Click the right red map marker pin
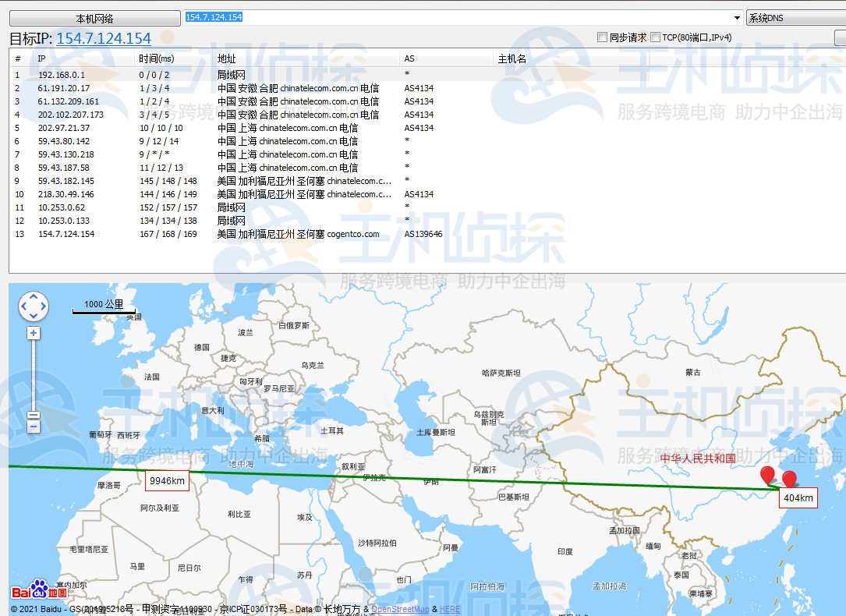The image size is (846, 616). pos(789,480)
